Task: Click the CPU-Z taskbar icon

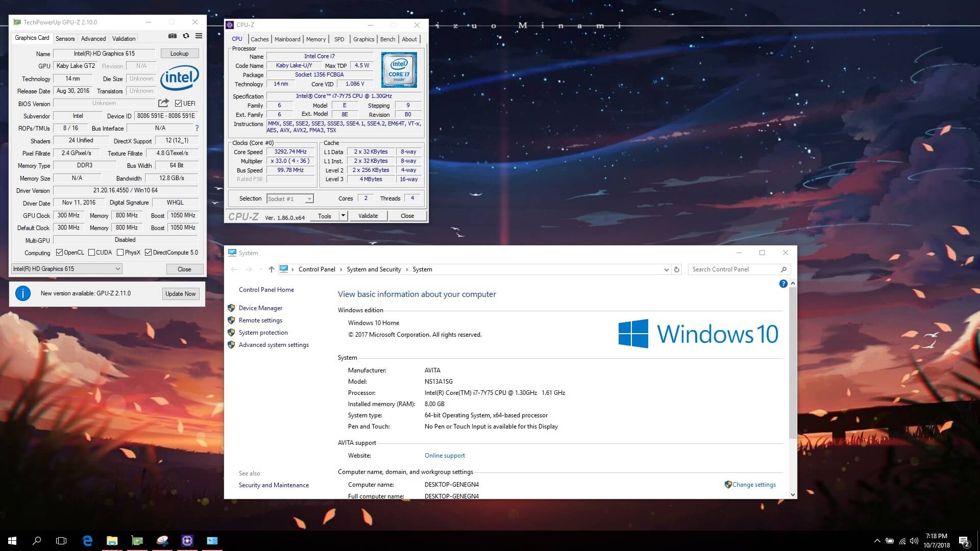Action: tap(187, 541)
